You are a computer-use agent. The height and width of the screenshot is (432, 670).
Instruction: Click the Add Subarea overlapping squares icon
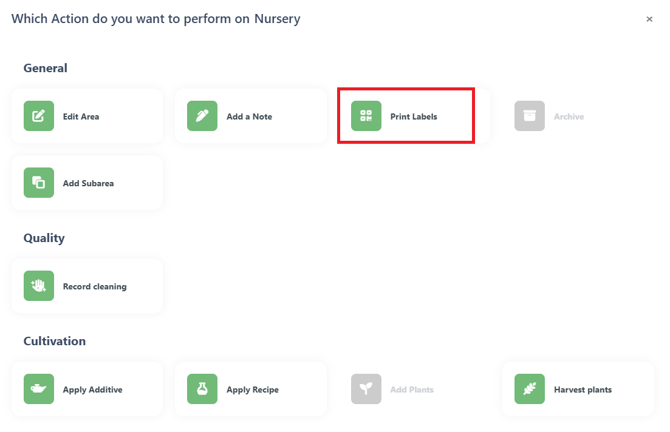pos(39,182)
